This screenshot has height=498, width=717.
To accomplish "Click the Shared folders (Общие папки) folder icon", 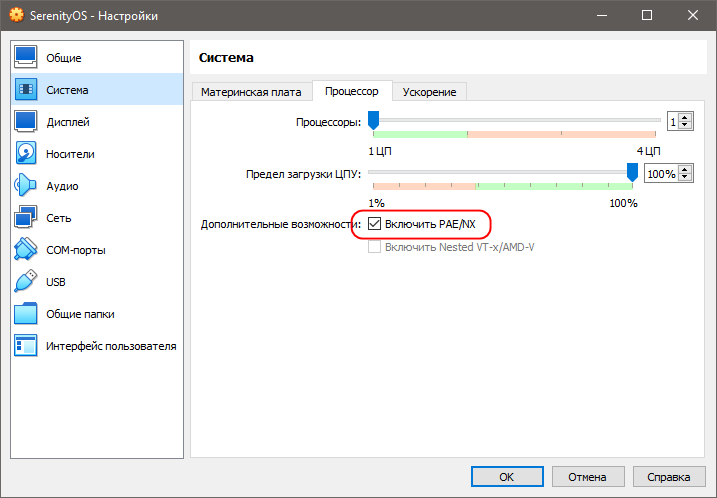I will [26, 314].
